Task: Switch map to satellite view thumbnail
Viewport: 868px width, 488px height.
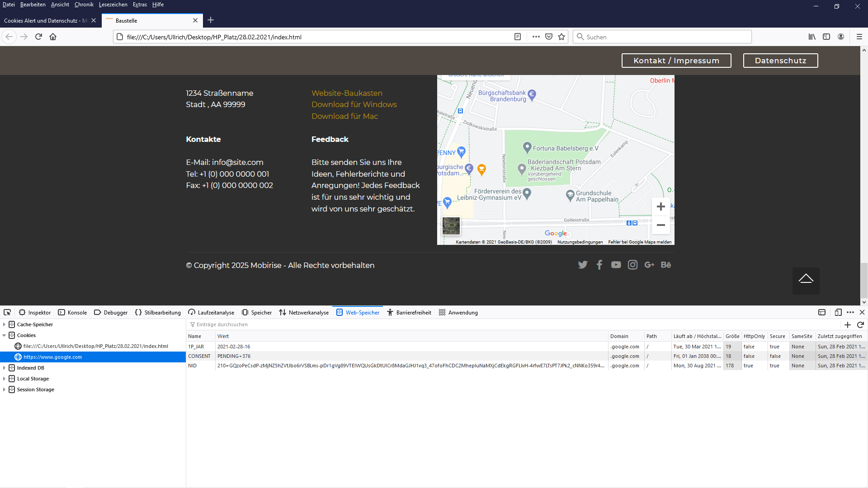Action: (451, 225)
